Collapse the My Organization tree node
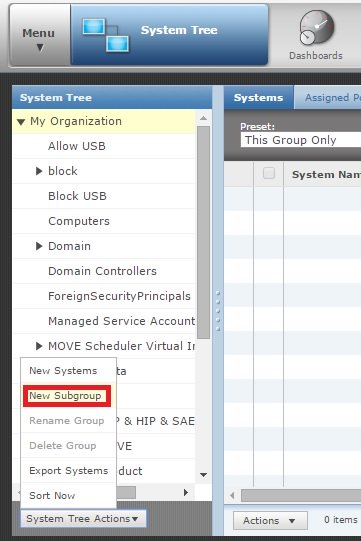361x541 pixels. pyautogui.click(x=21, y=122)
